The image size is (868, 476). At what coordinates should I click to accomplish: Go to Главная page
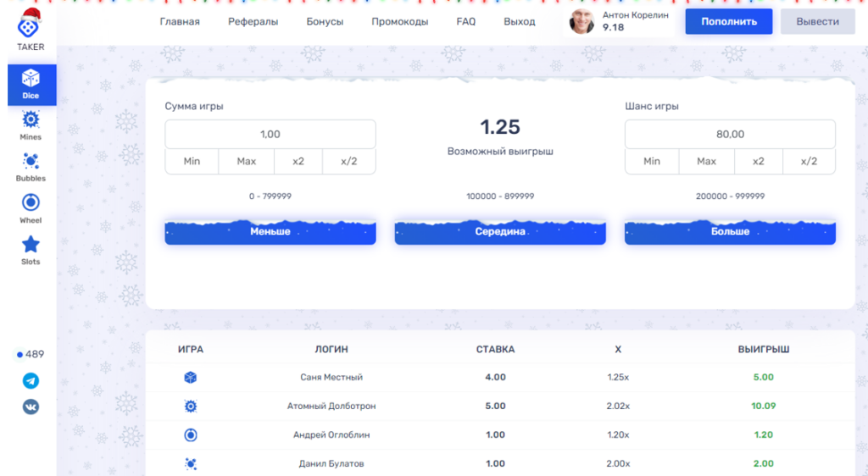click(x=180, y=21)
